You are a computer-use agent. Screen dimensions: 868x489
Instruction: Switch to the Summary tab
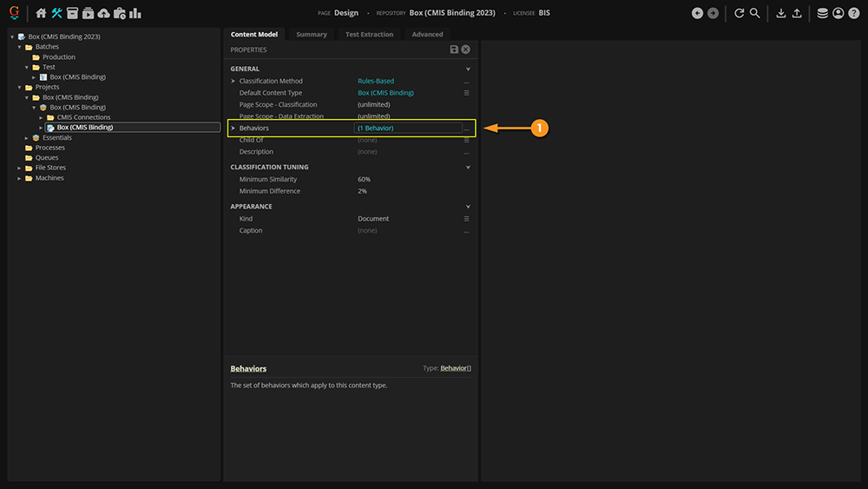312,35
